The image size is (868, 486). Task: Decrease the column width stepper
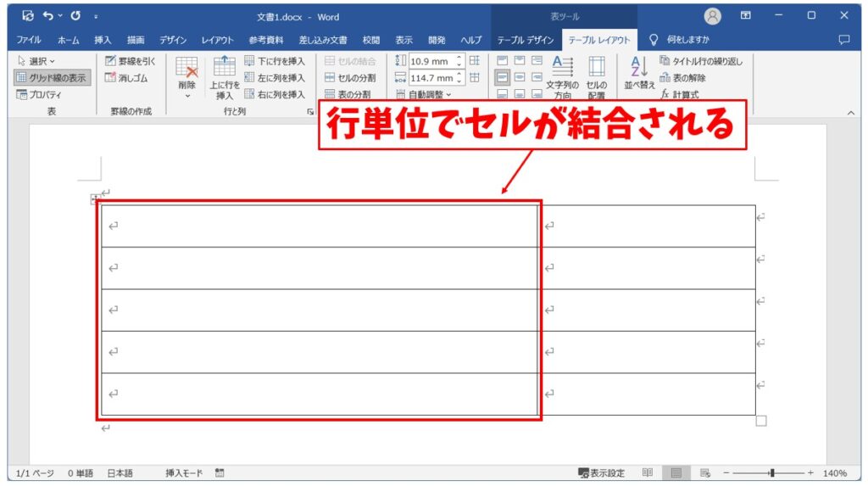(x=459, y=81)
